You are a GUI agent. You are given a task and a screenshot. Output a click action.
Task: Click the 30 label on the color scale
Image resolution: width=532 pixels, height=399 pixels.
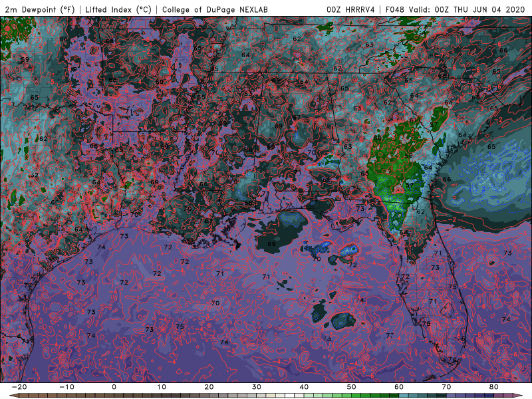click(x=257, y=387)
